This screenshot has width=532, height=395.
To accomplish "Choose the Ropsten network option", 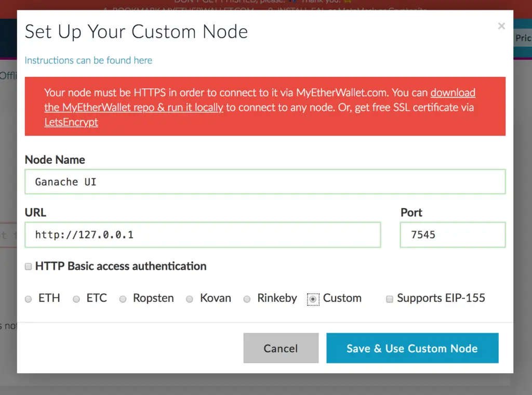I will (x=123, y=299).
